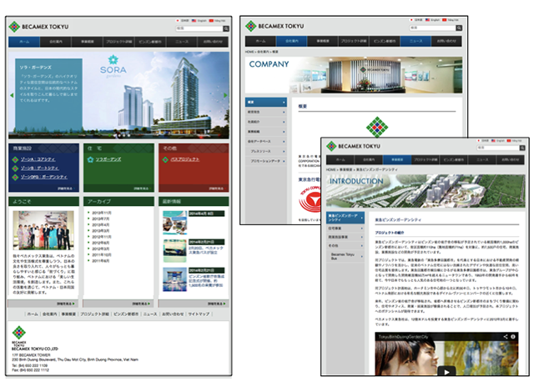Open the first news thumbnail under 最新情報
534x392 pixels.
174,223
